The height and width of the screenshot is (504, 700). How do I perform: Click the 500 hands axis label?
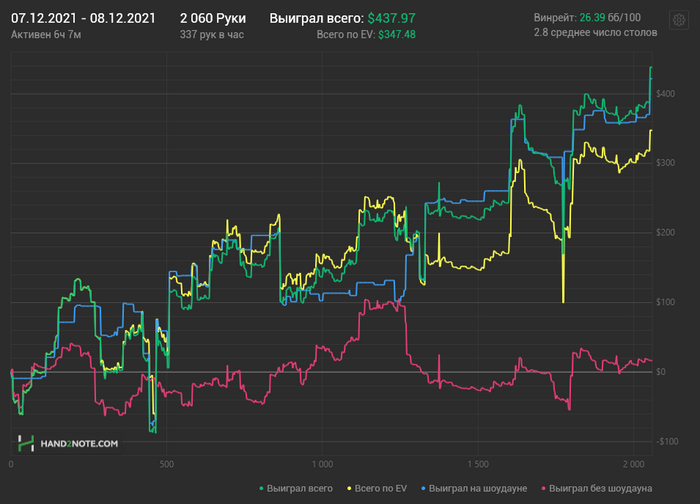click(167, 465)
